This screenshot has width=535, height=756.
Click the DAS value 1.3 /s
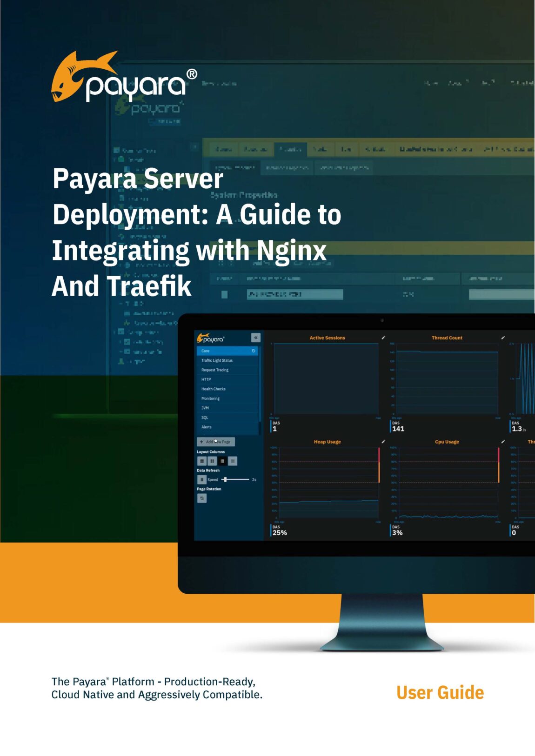click(x=519, y=429)
